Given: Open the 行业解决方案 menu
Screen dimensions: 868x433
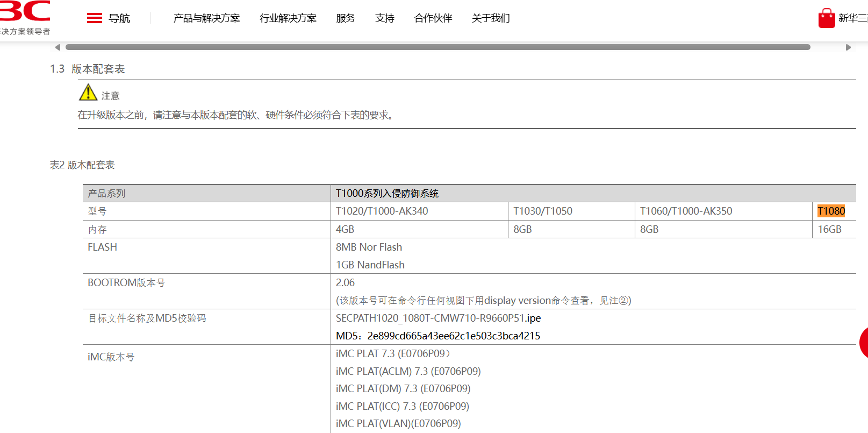Looking at the screenshot, I should [x=288, y=18].
